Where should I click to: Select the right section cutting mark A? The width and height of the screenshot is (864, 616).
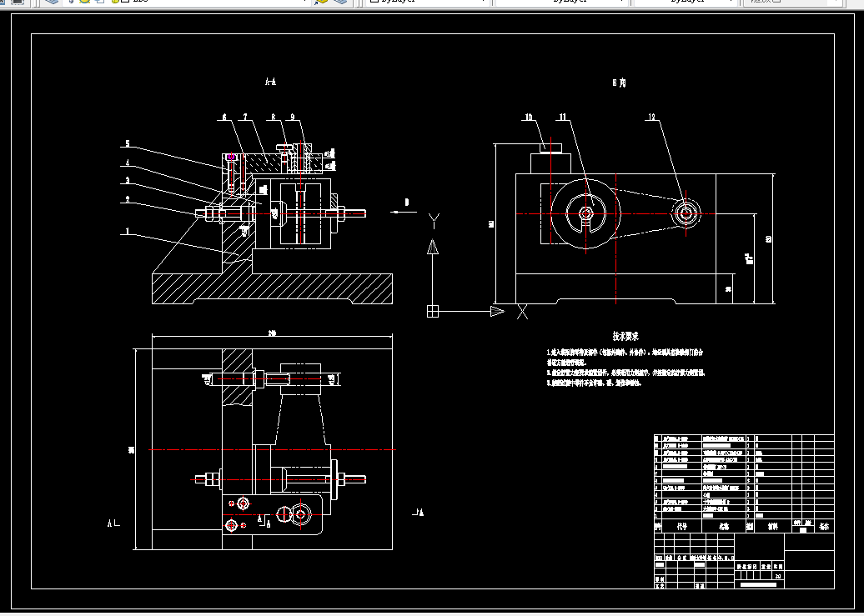pos(418,513)
